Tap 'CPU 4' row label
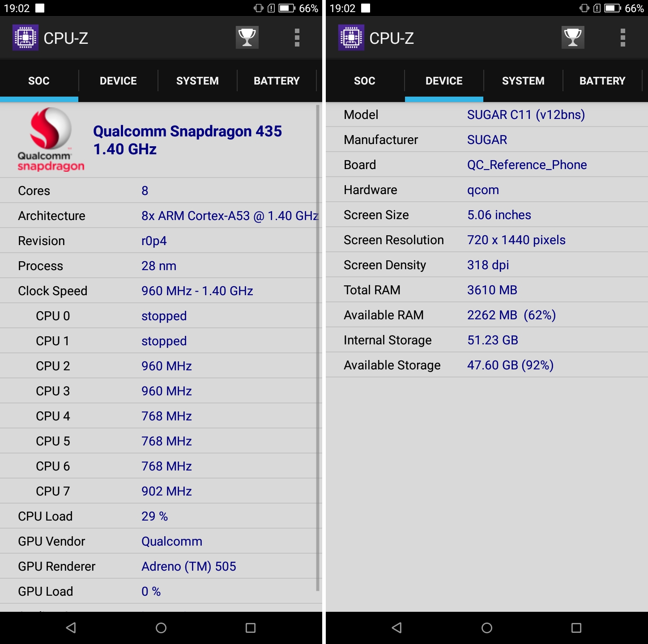648x644 pixels. [x=53, y=416]
